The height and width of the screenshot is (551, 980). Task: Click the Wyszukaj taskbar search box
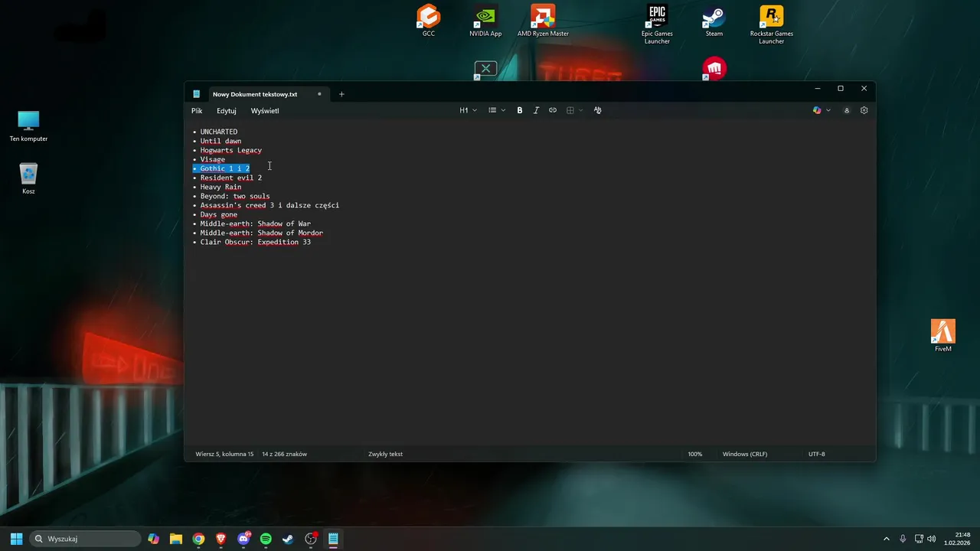coord(85,539)
